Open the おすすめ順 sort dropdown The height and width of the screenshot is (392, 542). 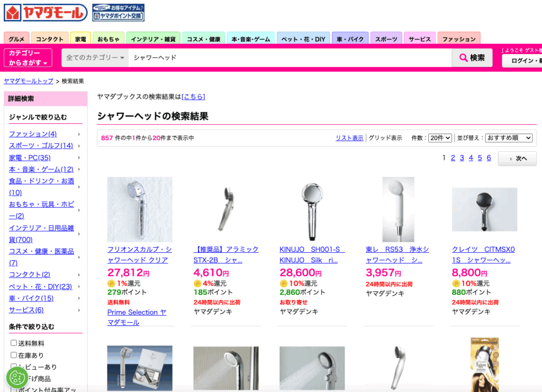[508, 138]
